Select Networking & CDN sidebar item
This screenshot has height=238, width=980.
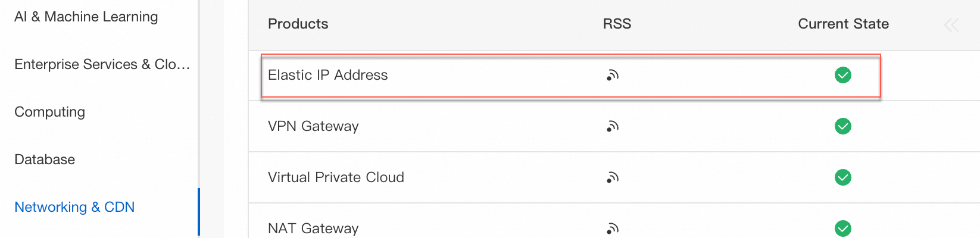(x=74, y=207)
